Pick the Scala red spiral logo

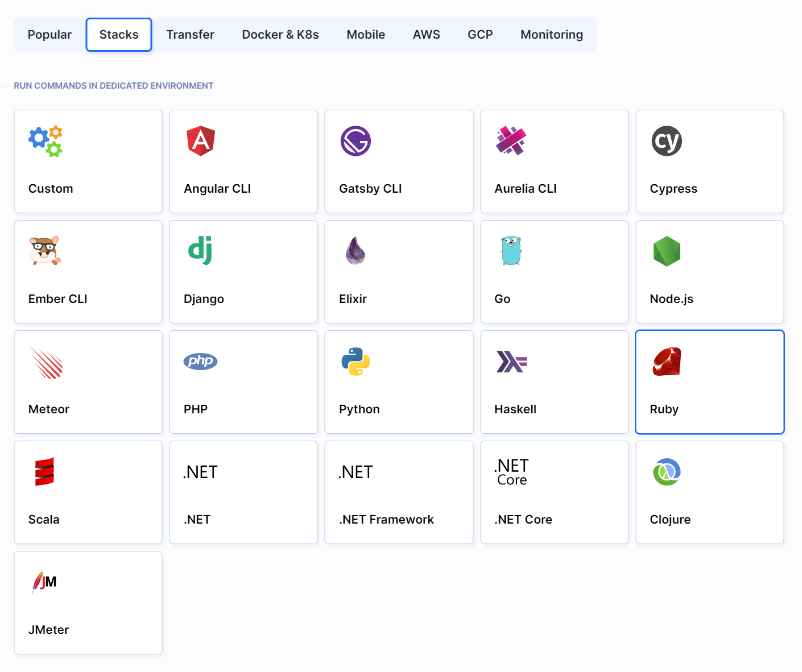coord(44,472)
